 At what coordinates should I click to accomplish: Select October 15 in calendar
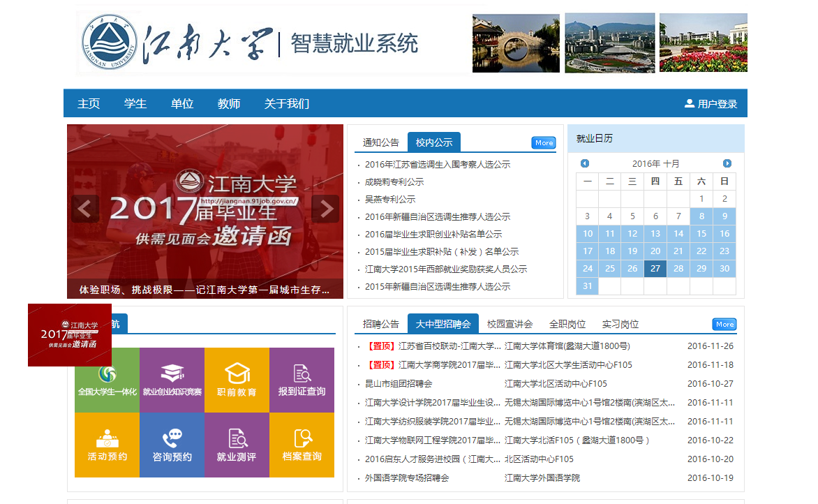pos(701,233)
